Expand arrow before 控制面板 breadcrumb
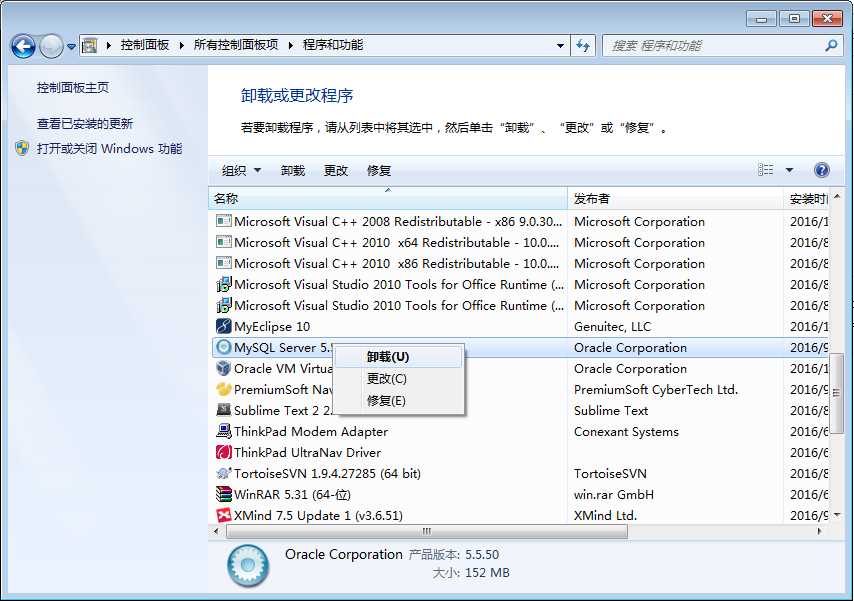 [x=108, y=45]
